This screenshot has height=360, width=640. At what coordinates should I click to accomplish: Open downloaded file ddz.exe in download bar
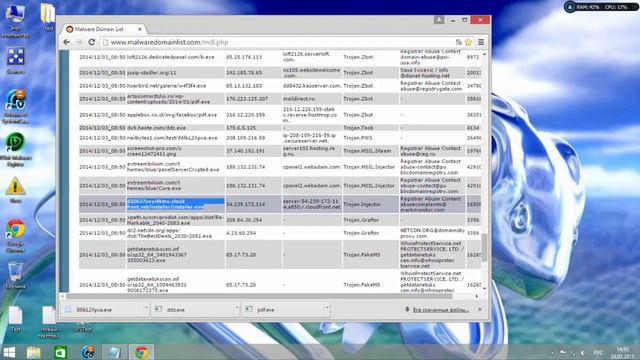(193, 310)
